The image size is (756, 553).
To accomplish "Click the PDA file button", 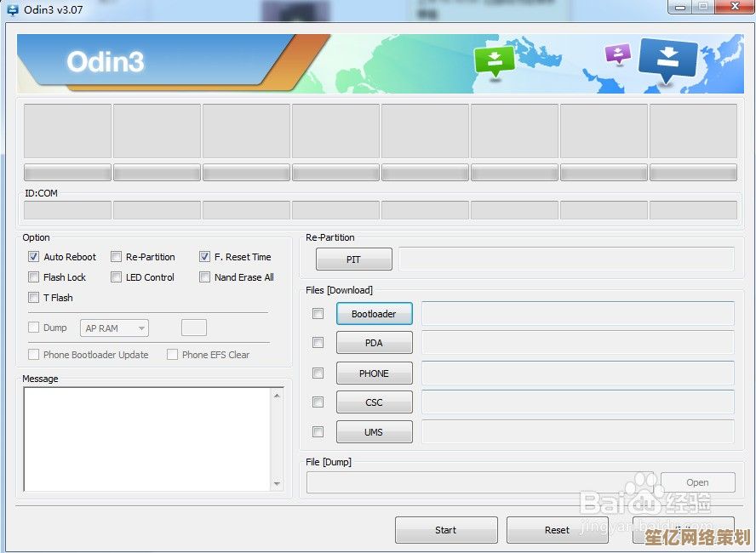I will click(x=374, y=343).
